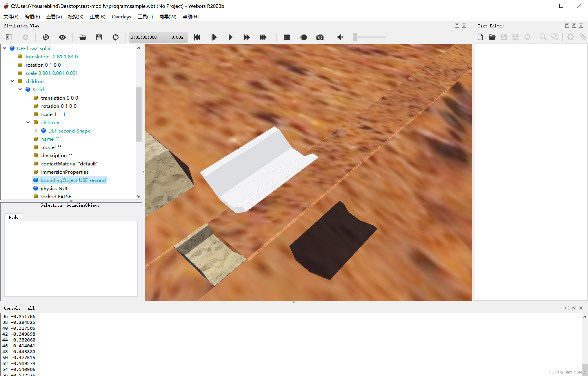This screenshot has height=376, width=588.
Task: Start movie recording with the film icon
Action: [x=287, y=37]
